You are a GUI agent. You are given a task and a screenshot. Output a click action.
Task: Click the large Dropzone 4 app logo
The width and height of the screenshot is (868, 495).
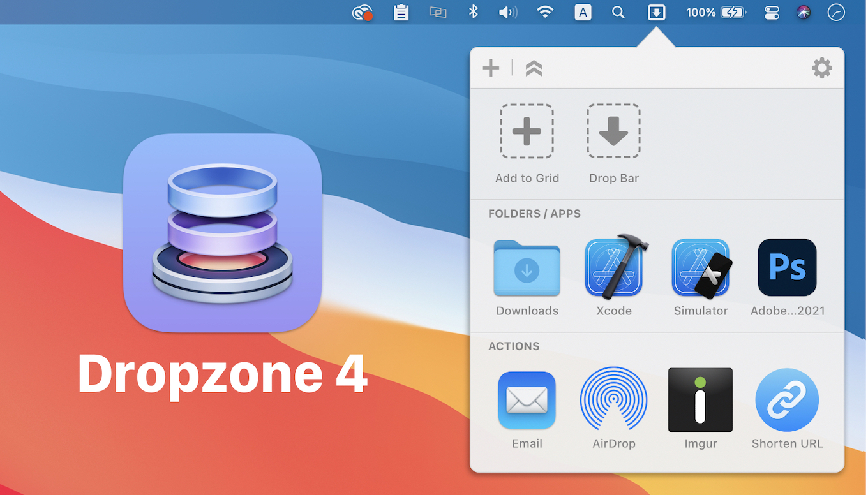point(222,233)
